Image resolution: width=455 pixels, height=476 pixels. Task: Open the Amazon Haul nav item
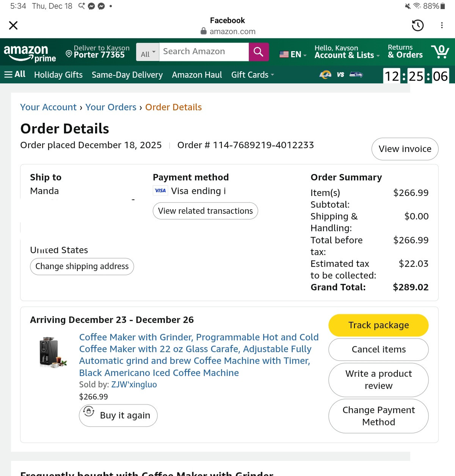[197, 75]
